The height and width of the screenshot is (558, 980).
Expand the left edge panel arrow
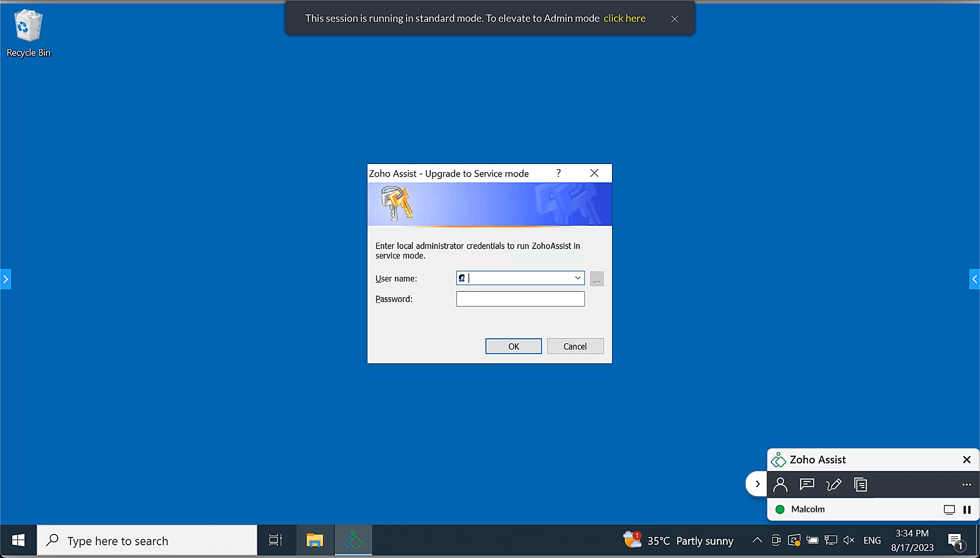coord(6,279)
